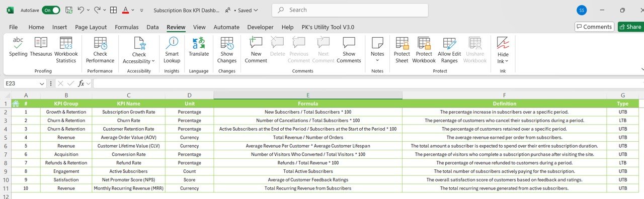
Task: Switch to the Formulas tab
Action: pos(127,27)
